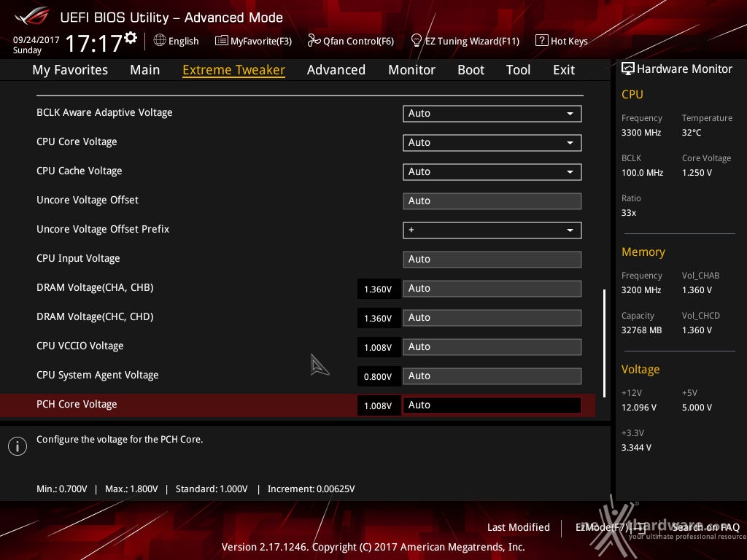Click the Uncore Voltage Offset field
This screenshot has width=747, height=560.
pyautogui.click(x=492, y=201)
